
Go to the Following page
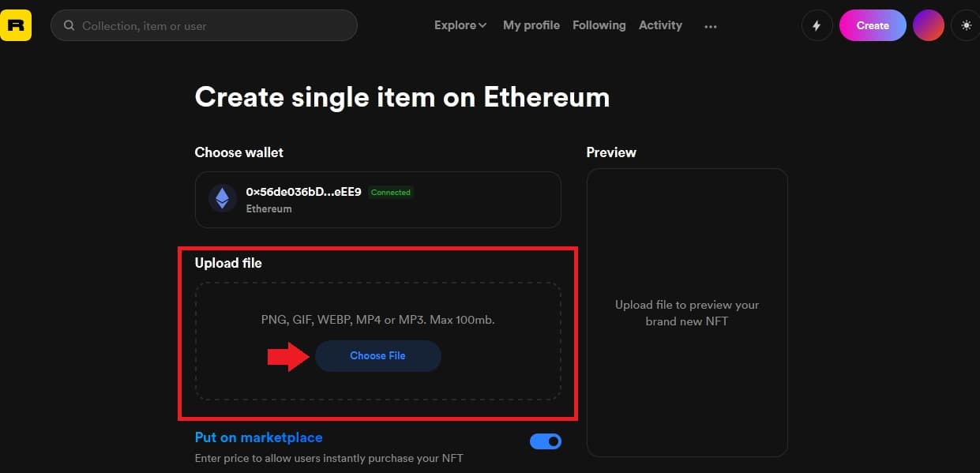(599, 25)
